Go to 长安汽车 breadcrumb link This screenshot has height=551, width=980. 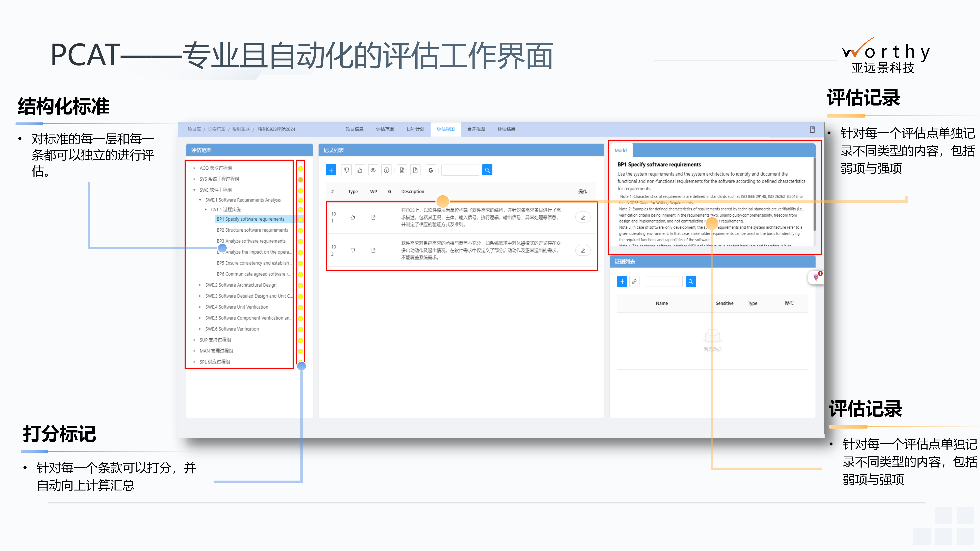216,129
